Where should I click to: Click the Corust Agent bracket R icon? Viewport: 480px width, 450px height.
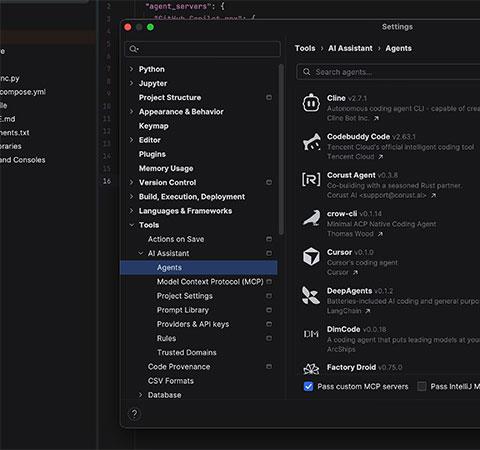[x=311, y=180]
